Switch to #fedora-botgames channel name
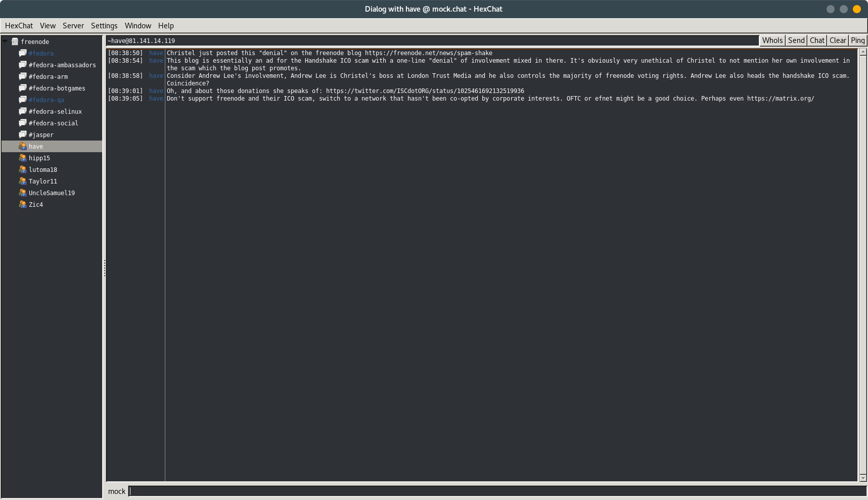 coord(57,88)
